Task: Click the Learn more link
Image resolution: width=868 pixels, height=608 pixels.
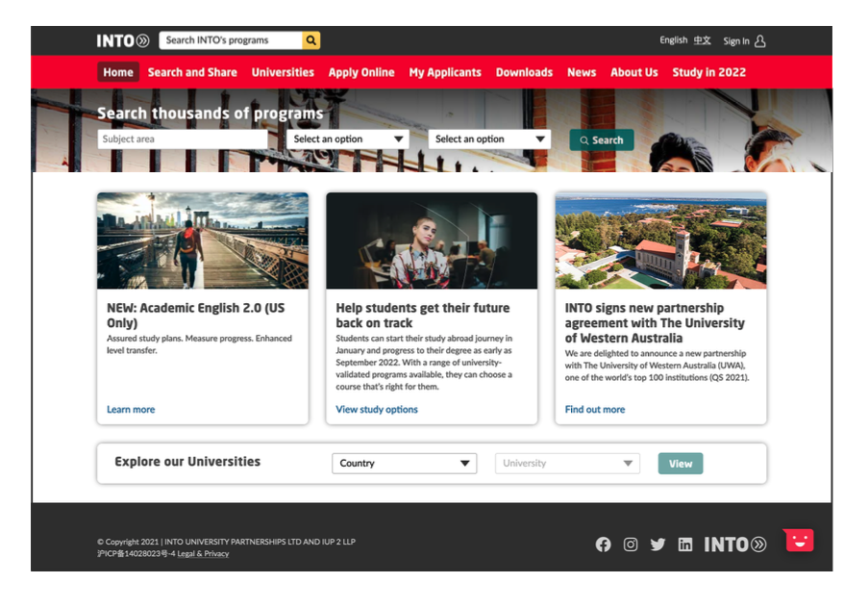Action: 131,410
